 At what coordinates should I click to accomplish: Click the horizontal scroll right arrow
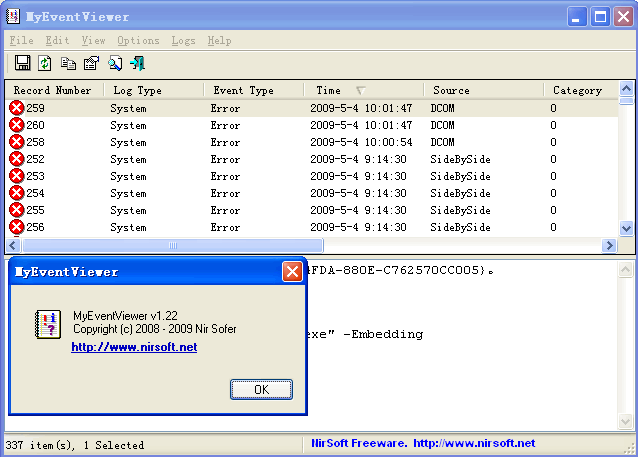(610, 245)
